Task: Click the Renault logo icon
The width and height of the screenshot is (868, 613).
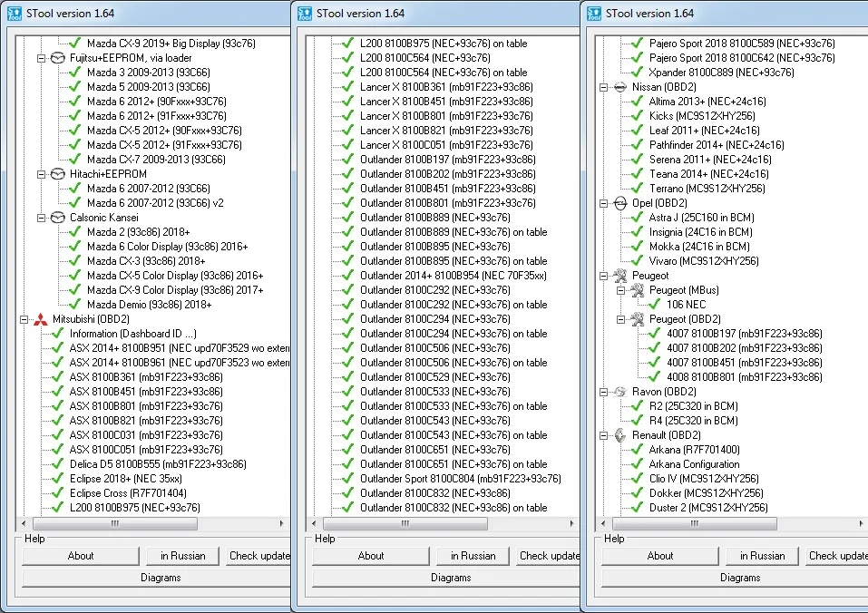Action: [x=620, y=435]
